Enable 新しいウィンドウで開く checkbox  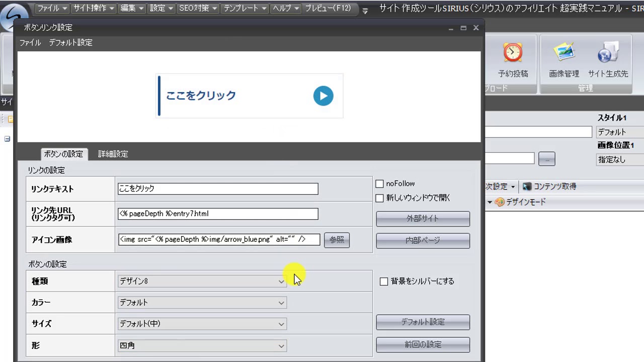379,198
